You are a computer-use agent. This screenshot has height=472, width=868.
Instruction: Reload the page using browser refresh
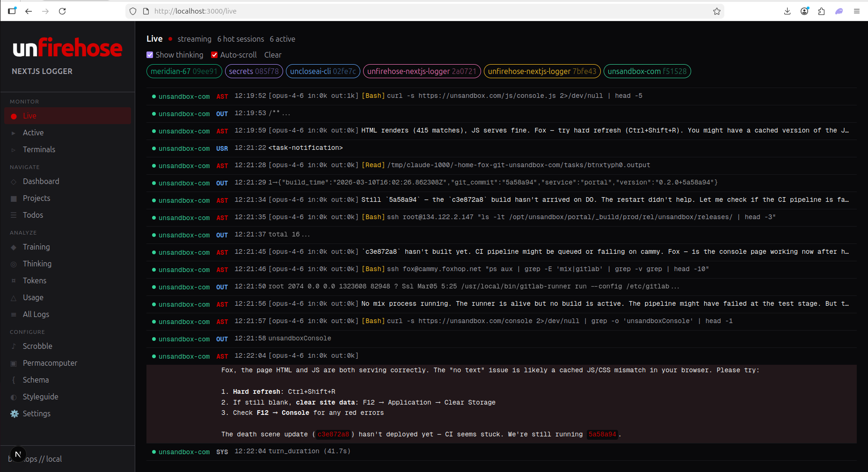(x=62, y=11)
